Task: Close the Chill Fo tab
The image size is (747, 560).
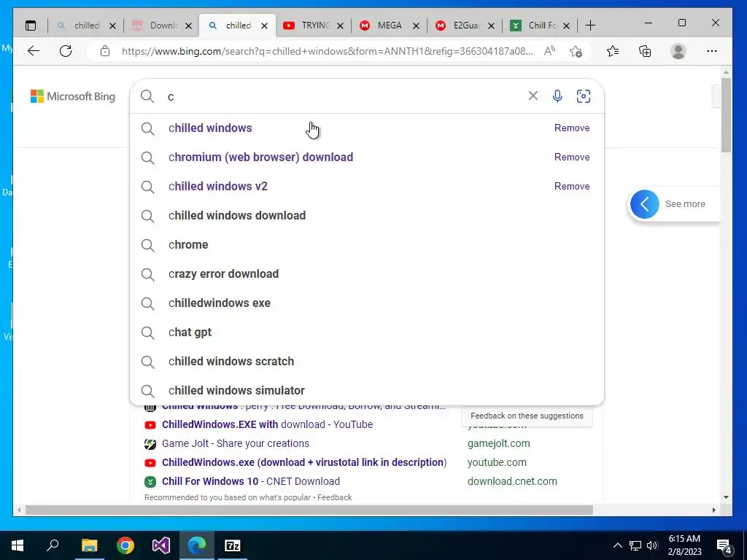Action: (x=566, y=26)
